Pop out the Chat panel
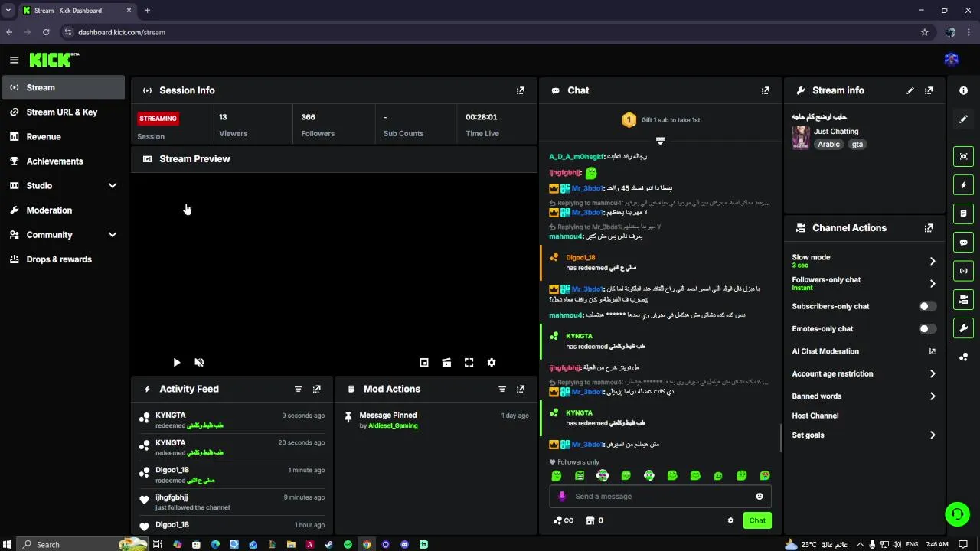Screen dimensions: 980x551 765,90
